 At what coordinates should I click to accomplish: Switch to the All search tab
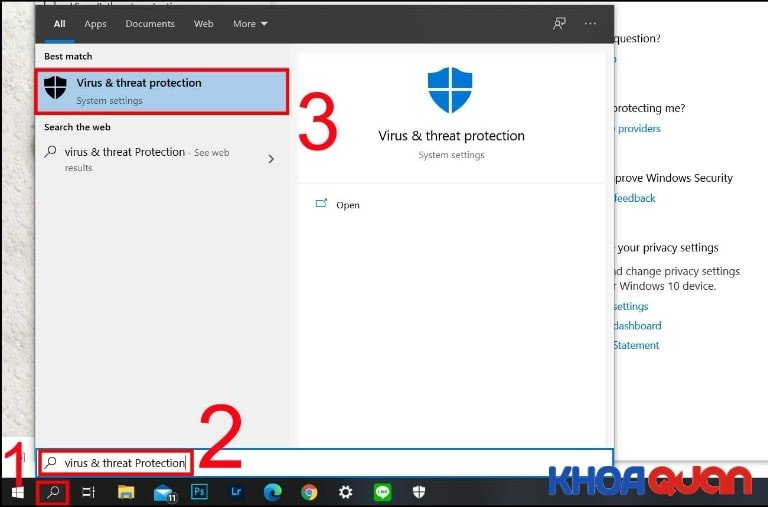(x=59, y=24)
